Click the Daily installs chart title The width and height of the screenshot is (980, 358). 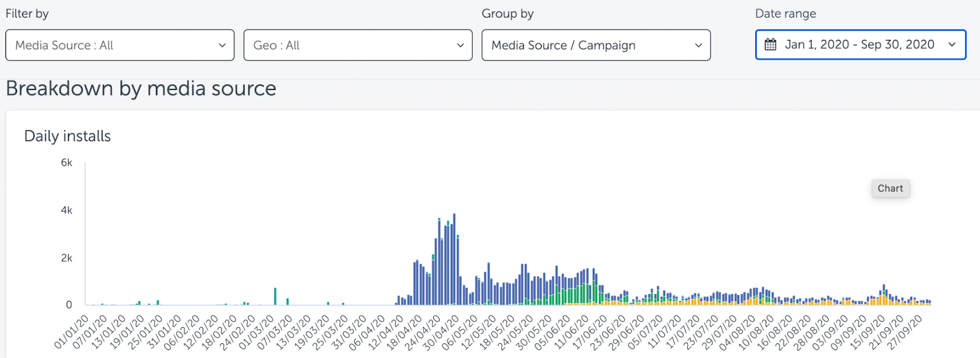[67, 136]
